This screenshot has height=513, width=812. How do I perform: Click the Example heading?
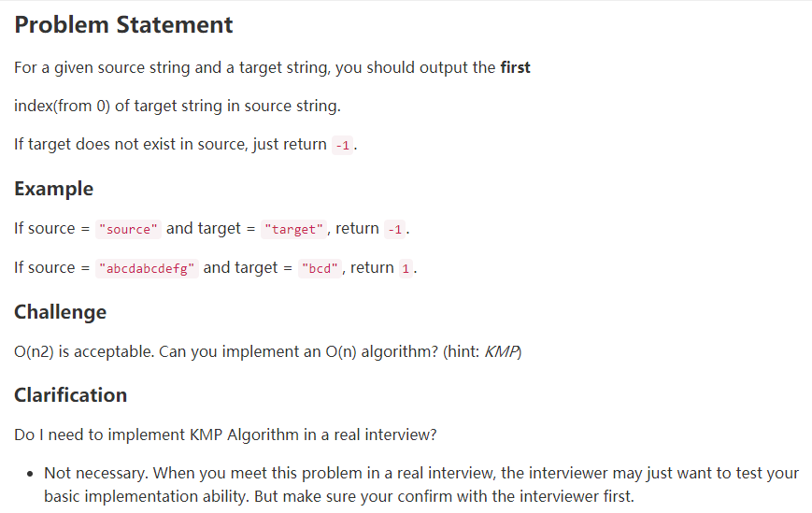pyautogui.click(x=54, y=189)
